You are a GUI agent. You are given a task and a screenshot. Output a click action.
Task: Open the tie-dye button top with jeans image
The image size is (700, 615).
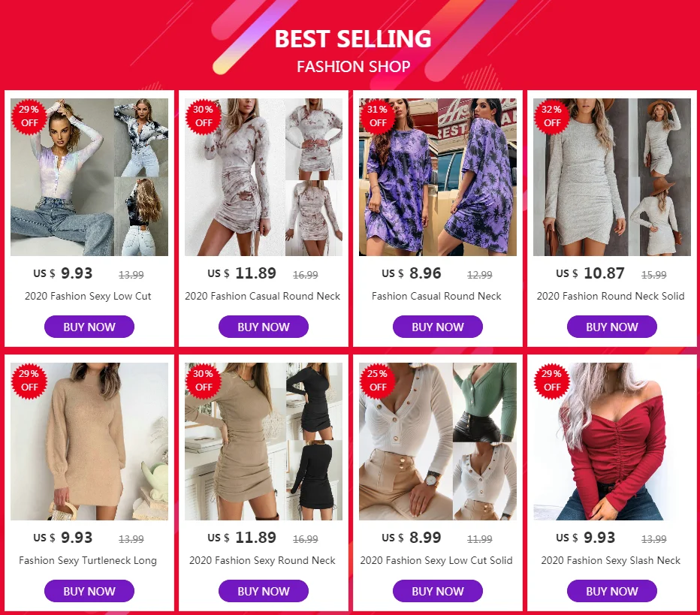tap(89, 177)
